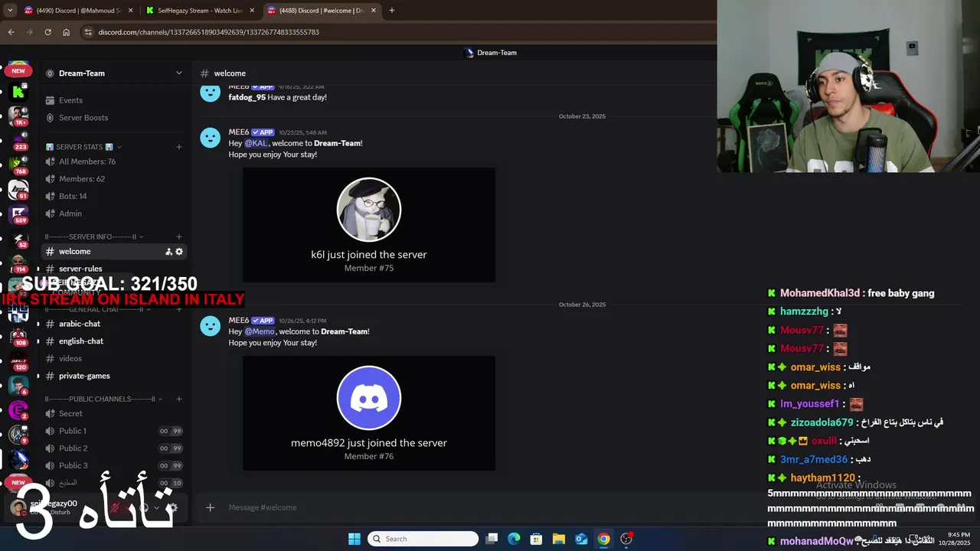Click add channel plus beside SERVER STATS
Image resolution: width=980 pixels, height=551 pixels.
pos(179,147)
